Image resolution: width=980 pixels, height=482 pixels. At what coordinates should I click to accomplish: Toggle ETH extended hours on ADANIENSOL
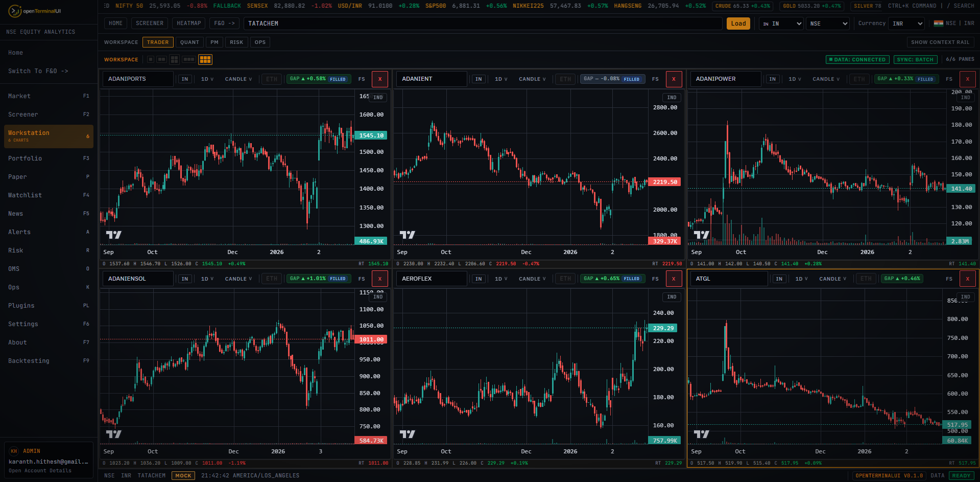[272, 279]
